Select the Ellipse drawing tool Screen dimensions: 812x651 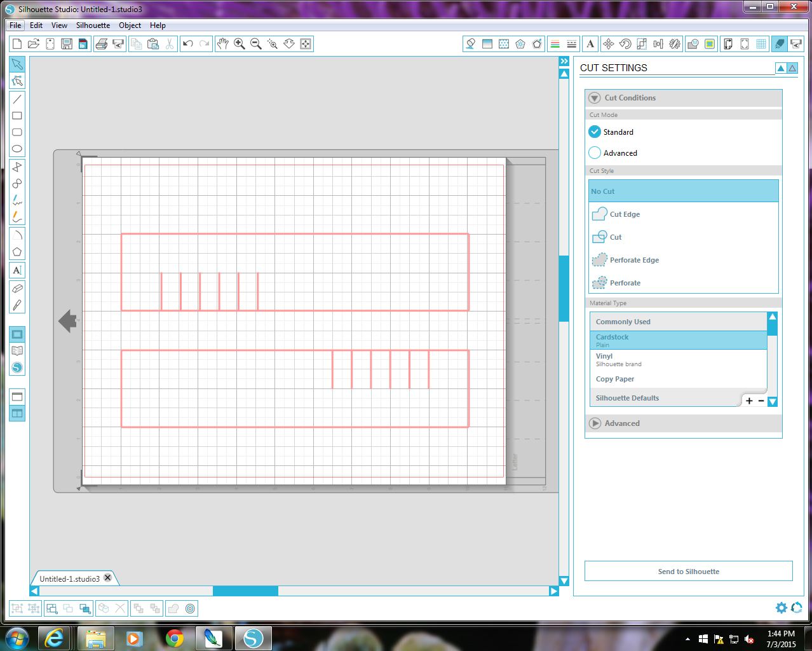pos(17,149)
